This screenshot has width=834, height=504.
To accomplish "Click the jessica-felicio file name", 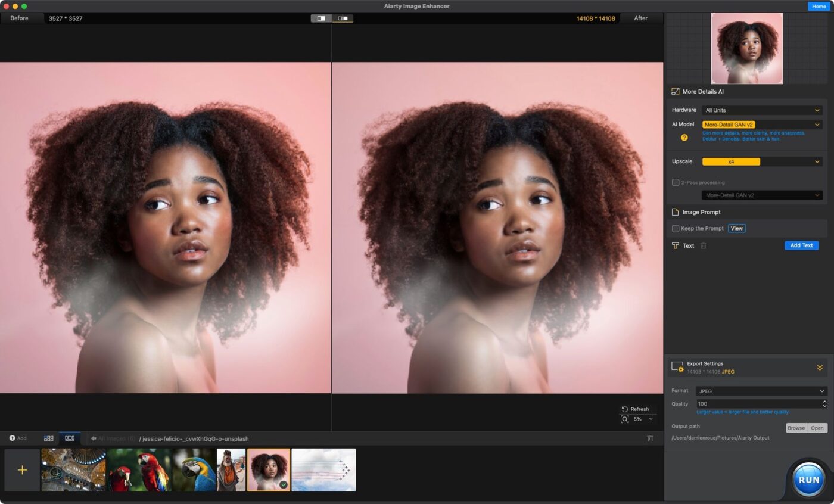I will pyautogui.click(x=194, y=438).
